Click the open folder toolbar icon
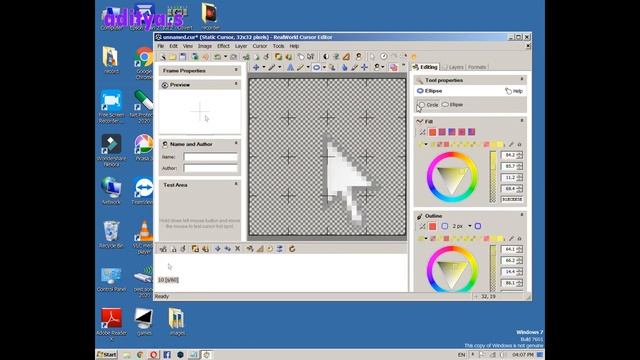Viewport: 640px width, 360px height. click(x=173, y=57)
